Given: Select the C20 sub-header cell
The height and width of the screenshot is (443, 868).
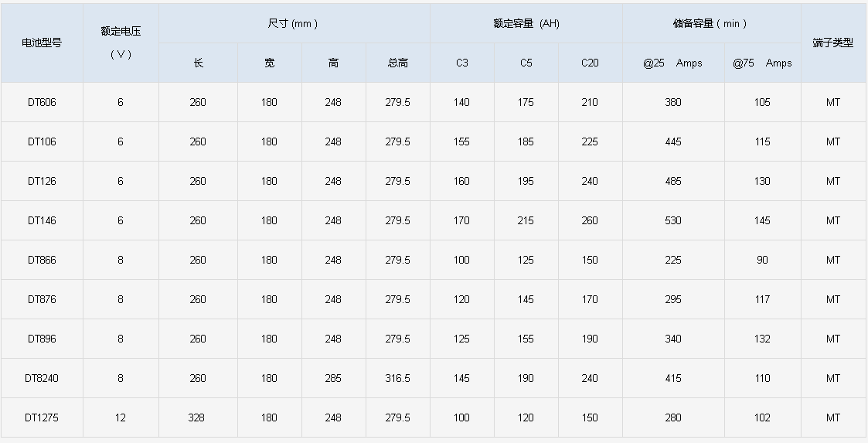Looking at the screenshot, I should pyautogui.click(x=590, y=63).
